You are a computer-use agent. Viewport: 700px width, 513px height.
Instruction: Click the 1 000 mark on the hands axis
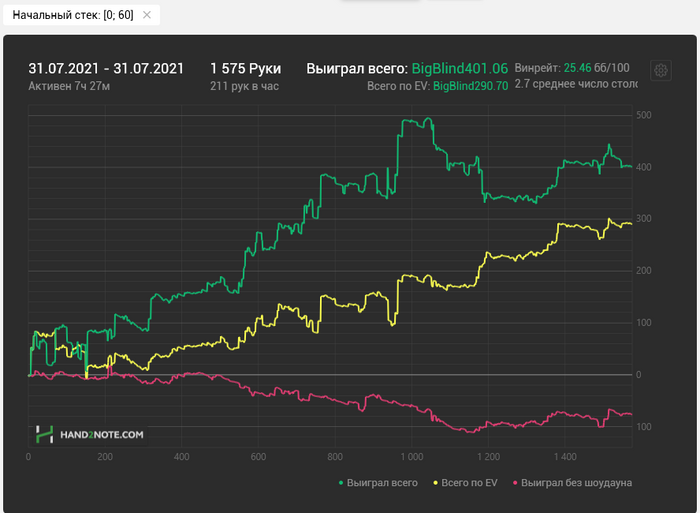(411, 457)
